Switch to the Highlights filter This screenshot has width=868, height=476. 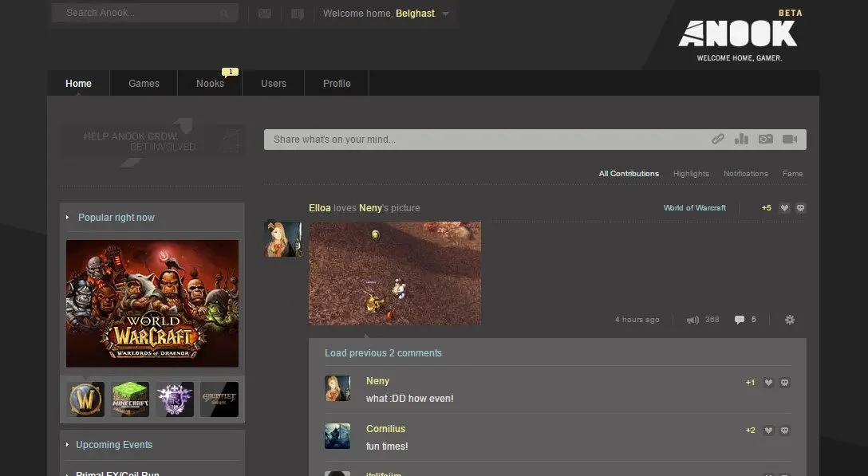[x=691, y=174]
